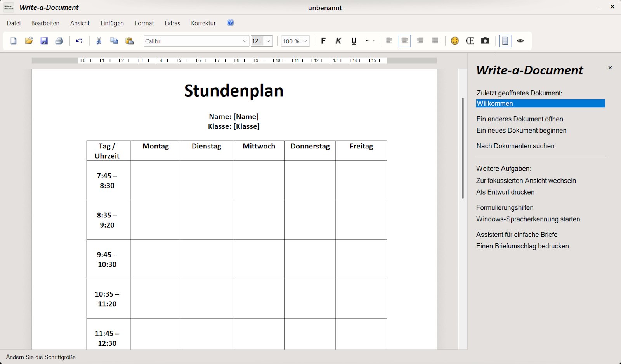
Task: Click Ein anderes Dokument öffnen
Action: click(520, 119)
